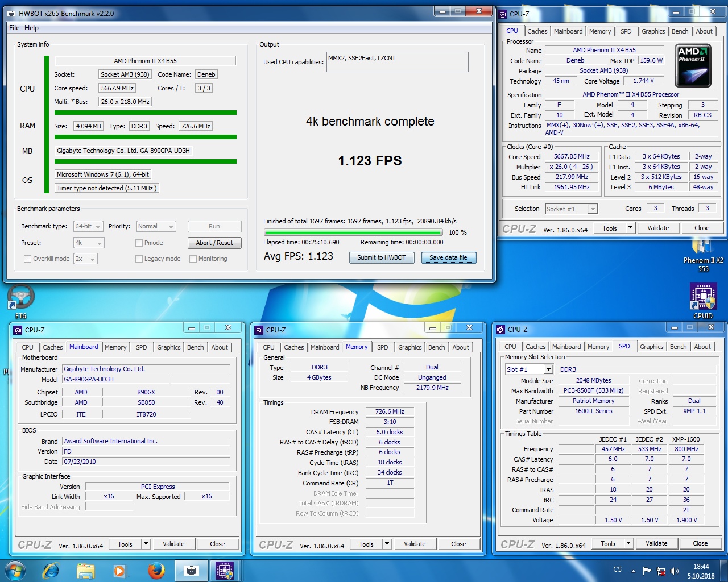This screenshot has width=728, height=582.
Task: Open Phenom II X2 555 desktop icon
Action: point(703,256)
